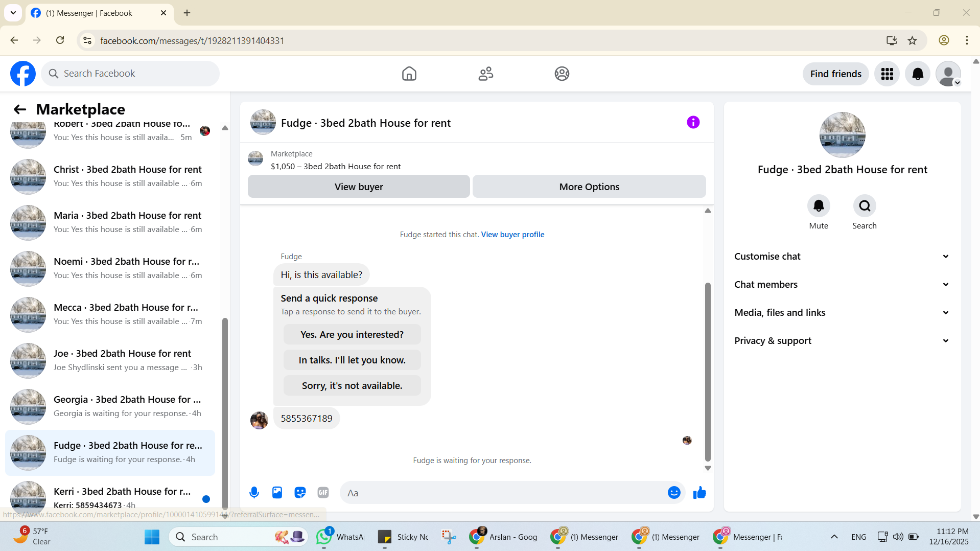
Task: Open the Christ 3bed 2bath conversation
Action: (x=110, y=176)
